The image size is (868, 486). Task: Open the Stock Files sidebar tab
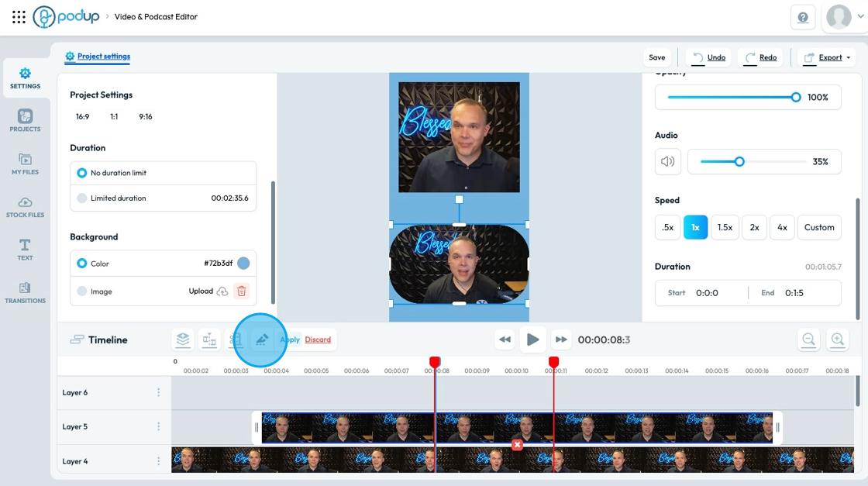[x=25, y=206]
